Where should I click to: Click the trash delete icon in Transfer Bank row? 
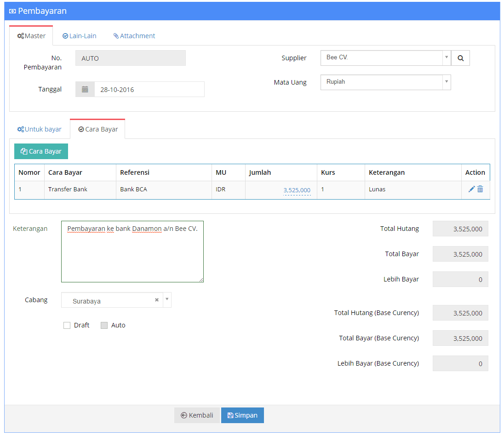480,189
